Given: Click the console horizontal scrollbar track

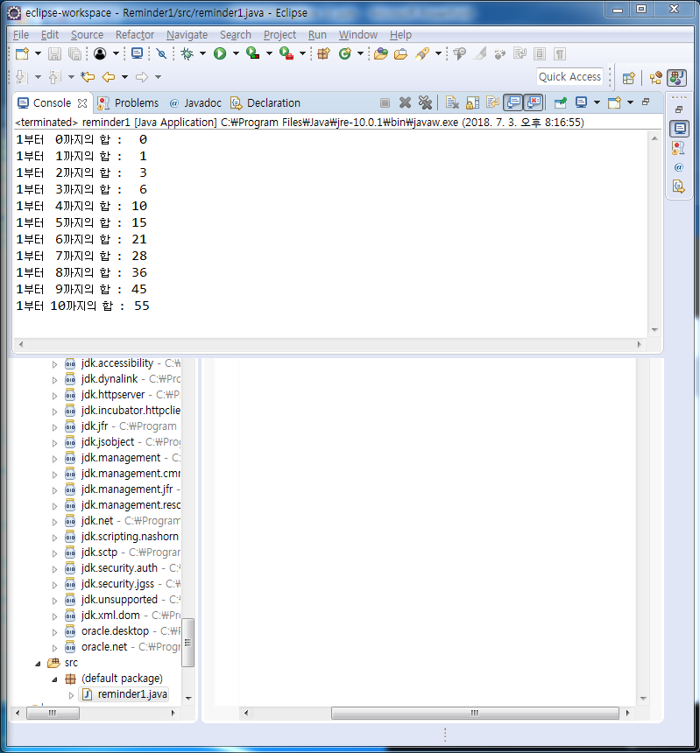Looking at the screenshot, I should tap(329, 344).
